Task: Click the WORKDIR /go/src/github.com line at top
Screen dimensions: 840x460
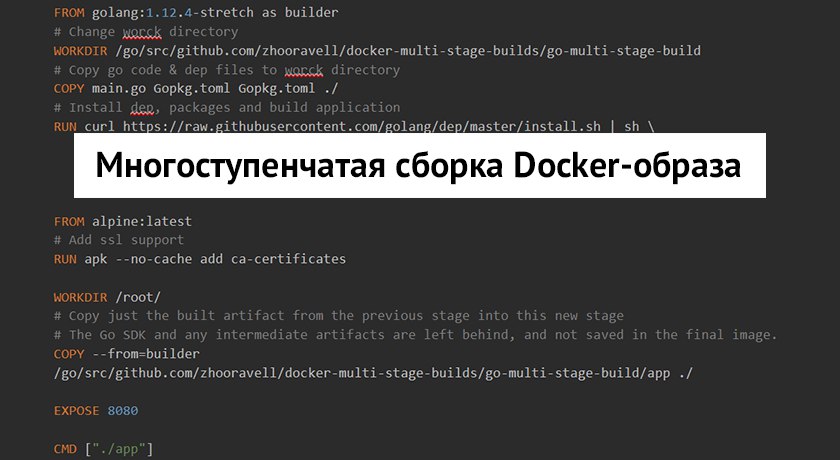Action: (377, 51)
